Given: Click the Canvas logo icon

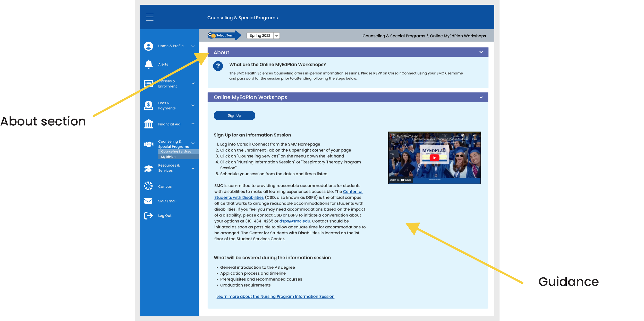Looking at the screenshot, I should pos(148,186).
